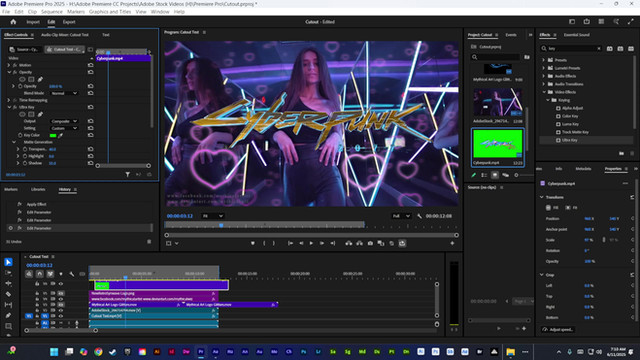The image size is (640, 360).
Task: Collapse the Ultra Key effect properties
Action: (9, 107)
